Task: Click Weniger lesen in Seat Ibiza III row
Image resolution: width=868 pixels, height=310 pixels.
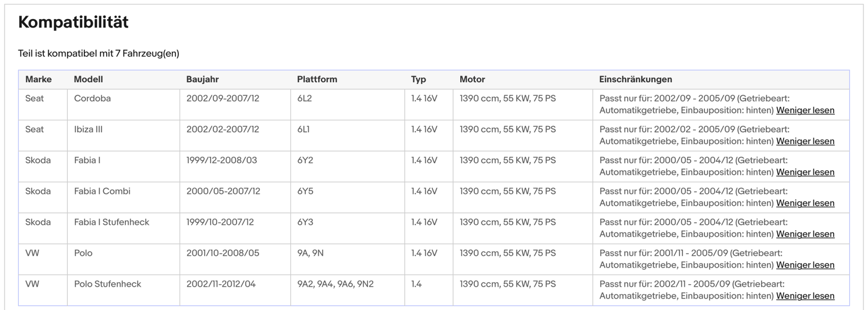Action: click(x=805, y=141)
